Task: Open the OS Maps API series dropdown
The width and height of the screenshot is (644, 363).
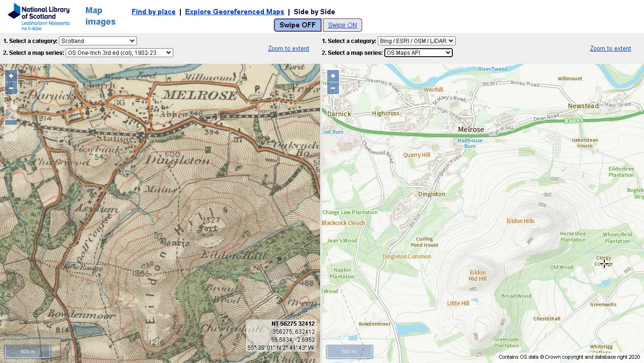Action: pos(418,52)
